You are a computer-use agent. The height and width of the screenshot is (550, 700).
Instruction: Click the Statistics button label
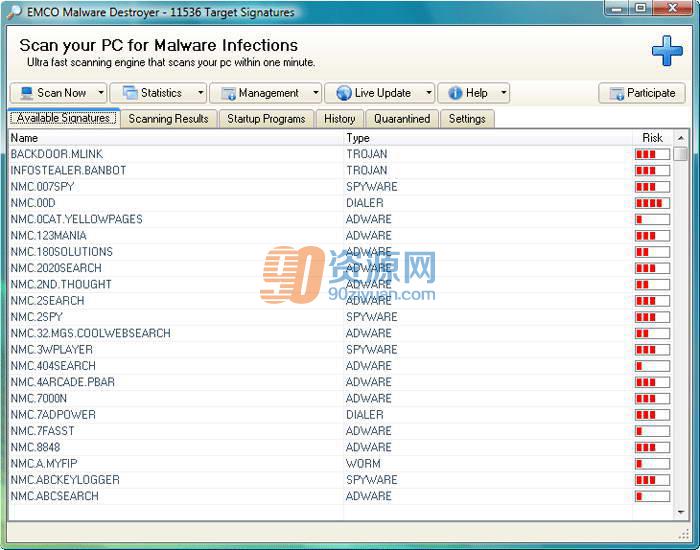[x=161, y=93]
